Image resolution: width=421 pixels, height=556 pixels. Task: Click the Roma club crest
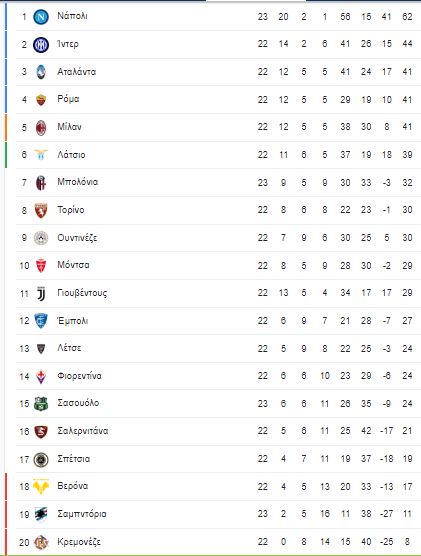coord(41,100)
